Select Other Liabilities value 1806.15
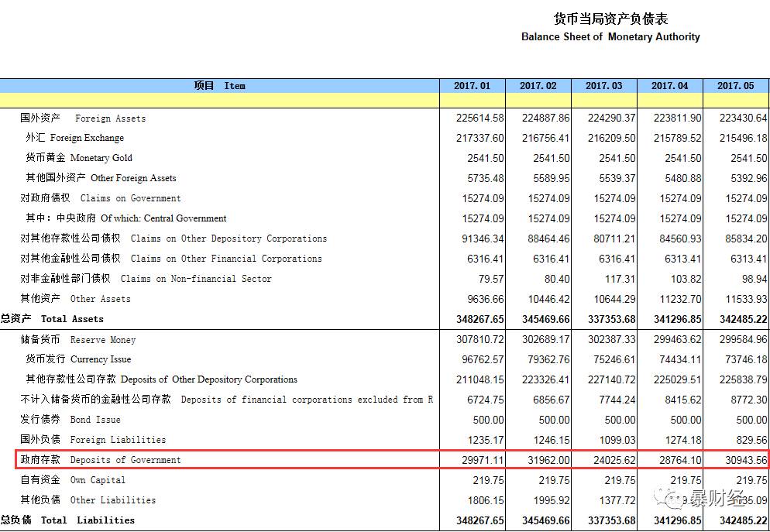 [x=486, y=500]
